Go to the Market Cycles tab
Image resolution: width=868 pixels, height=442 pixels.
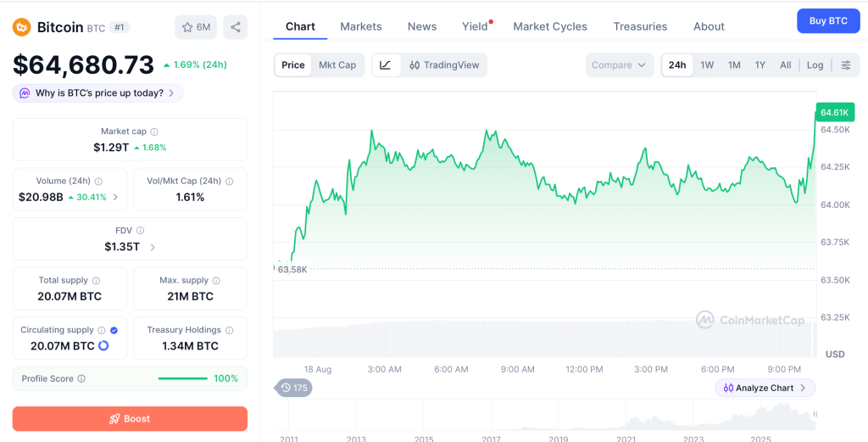point(550,26)
